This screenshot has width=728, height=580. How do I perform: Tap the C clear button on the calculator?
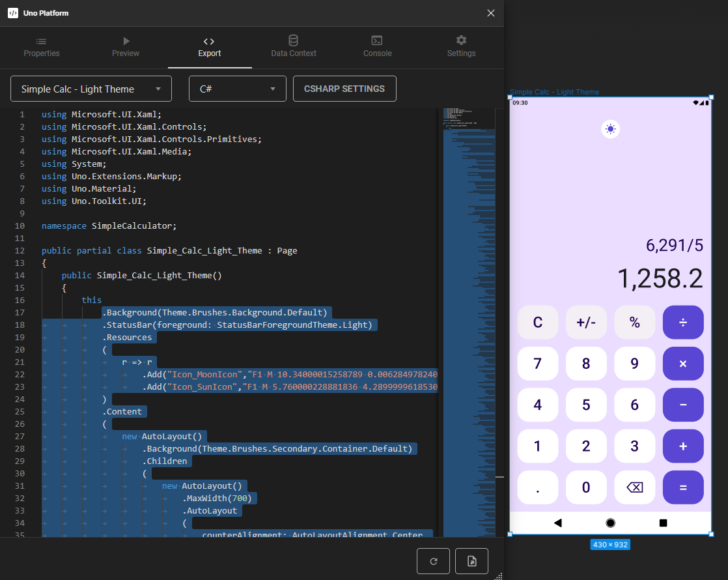tap(537, 322)
